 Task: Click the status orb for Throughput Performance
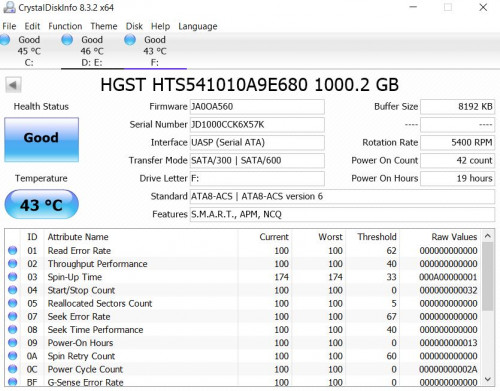(x=13, y=264)
